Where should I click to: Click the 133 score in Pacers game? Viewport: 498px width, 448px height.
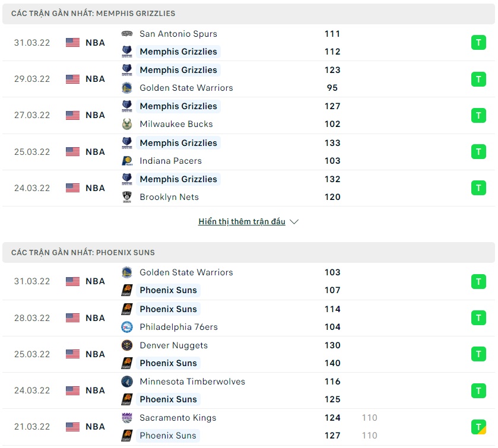[x=332, y=143]
